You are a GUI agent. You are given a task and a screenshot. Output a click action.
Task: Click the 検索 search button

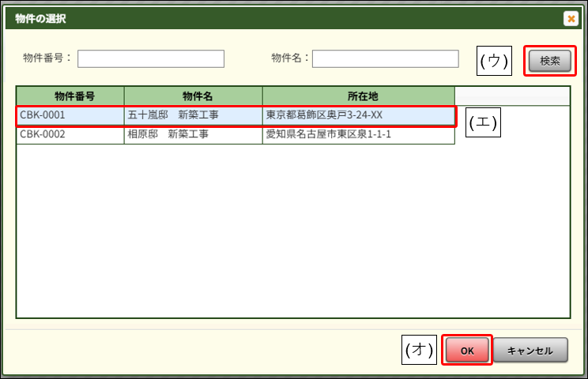[x=550, y=61]
